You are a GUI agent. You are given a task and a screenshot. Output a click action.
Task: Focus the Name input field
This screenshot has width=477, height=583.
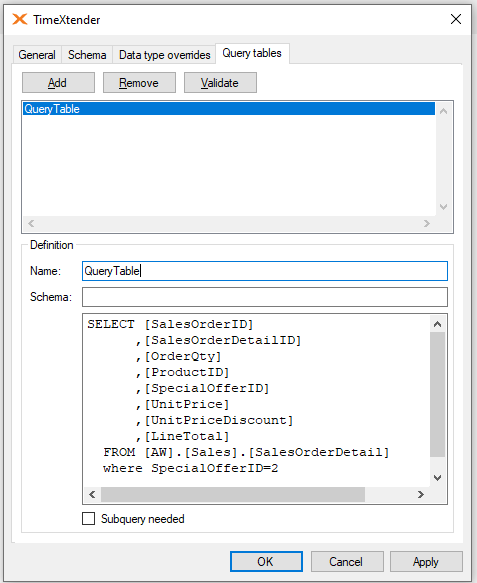click(265, 271)
